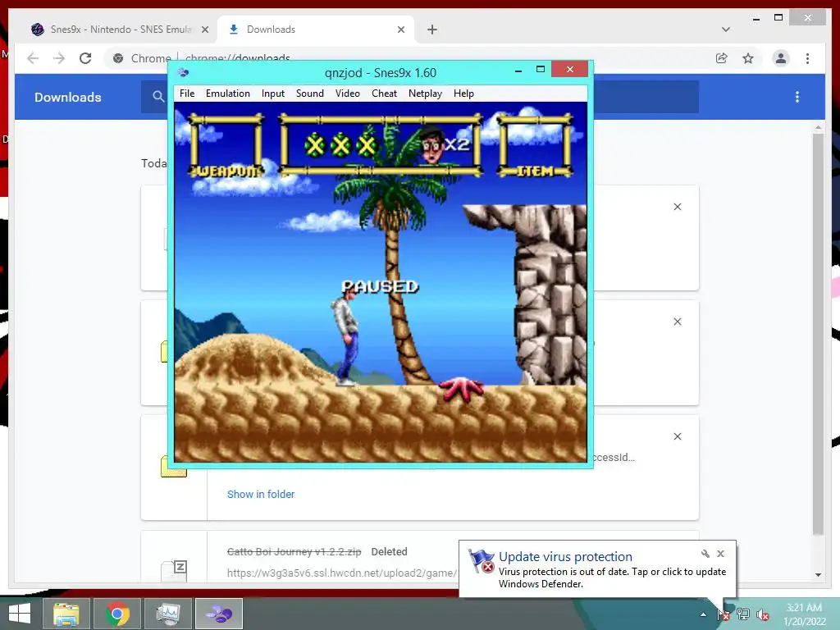
Task: Open the File menu in Snes9x
Action: click(187, 94)
